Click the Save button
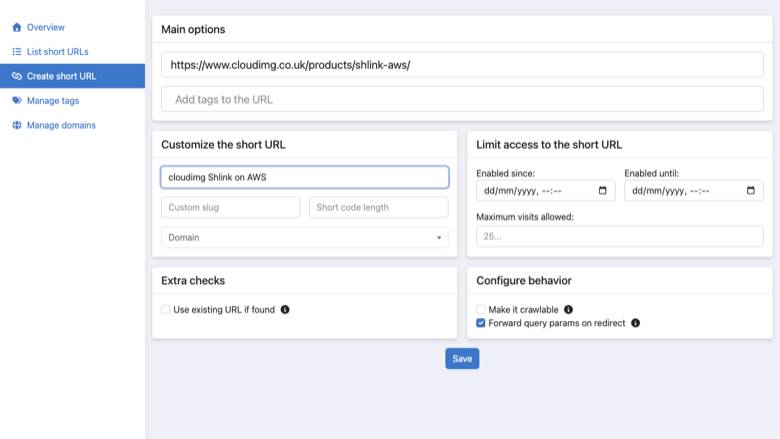The width and height of the screenshot is (780, 439). coord(462,358)
